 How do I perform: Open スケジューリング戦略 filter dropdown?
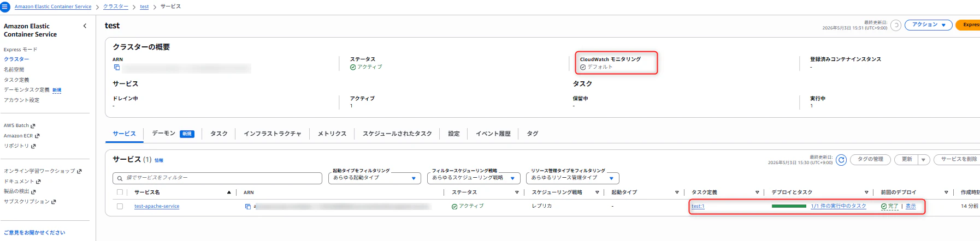(x=474, y=178)
